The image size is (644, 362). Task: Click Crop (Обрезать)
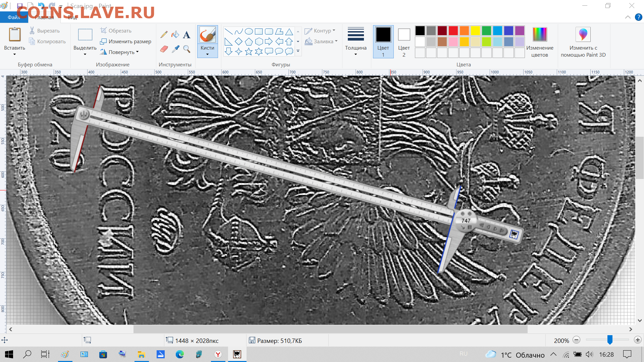point(116,31)
